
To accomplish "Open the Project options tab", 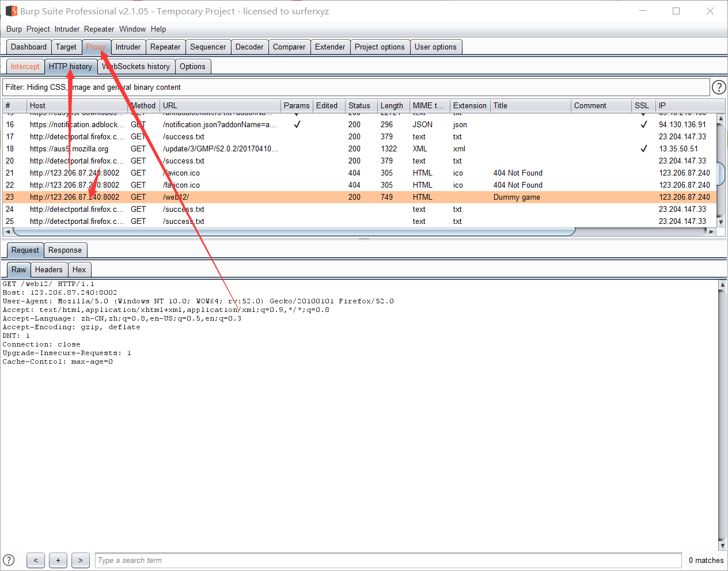I will click(380, 47).
